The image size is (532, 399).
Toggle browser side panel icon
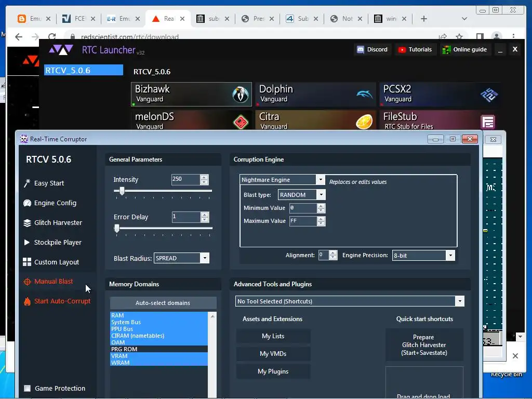480,37
